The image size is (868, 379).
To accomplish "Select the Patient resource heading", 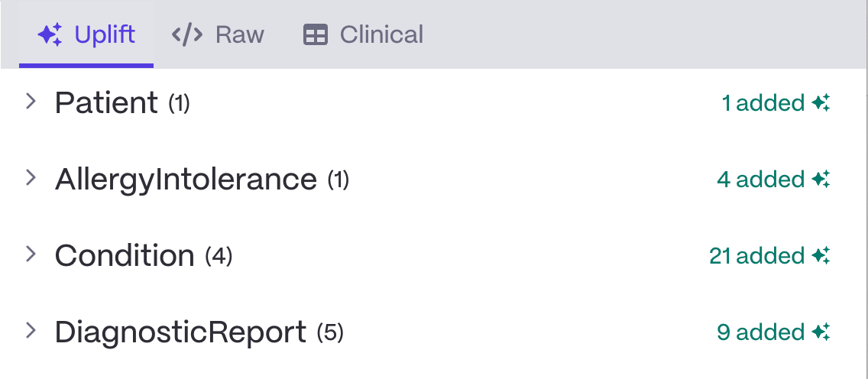I will tap(106, 102).
